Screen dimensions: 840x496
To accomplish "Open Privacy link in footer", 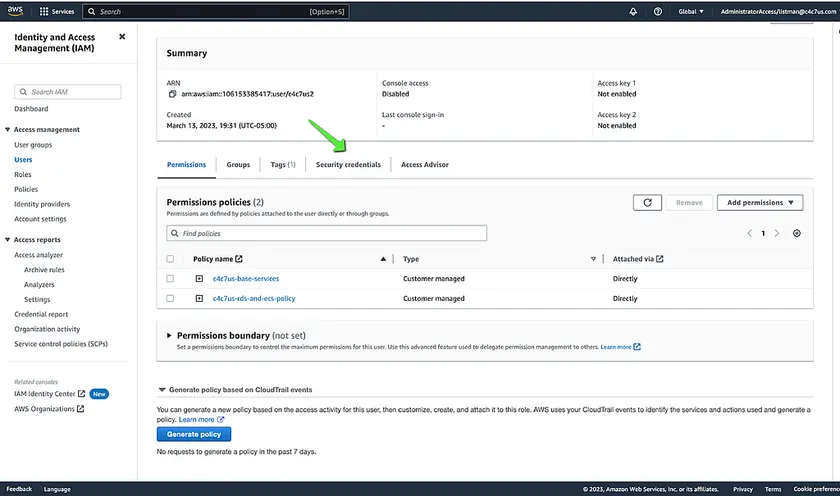I will tap(743, 489).
